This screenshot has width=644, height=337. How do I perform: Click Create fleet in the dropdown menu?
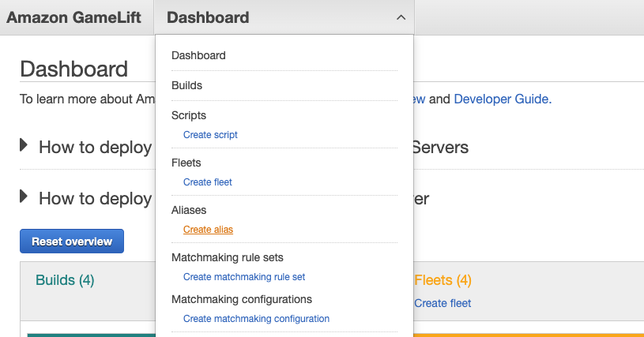click(x=207, y=182)
